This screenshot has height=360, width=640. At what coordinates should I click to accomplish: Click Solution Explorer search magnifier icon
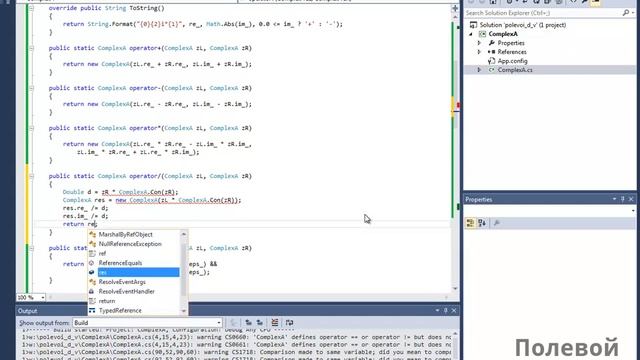click(626, 13)
